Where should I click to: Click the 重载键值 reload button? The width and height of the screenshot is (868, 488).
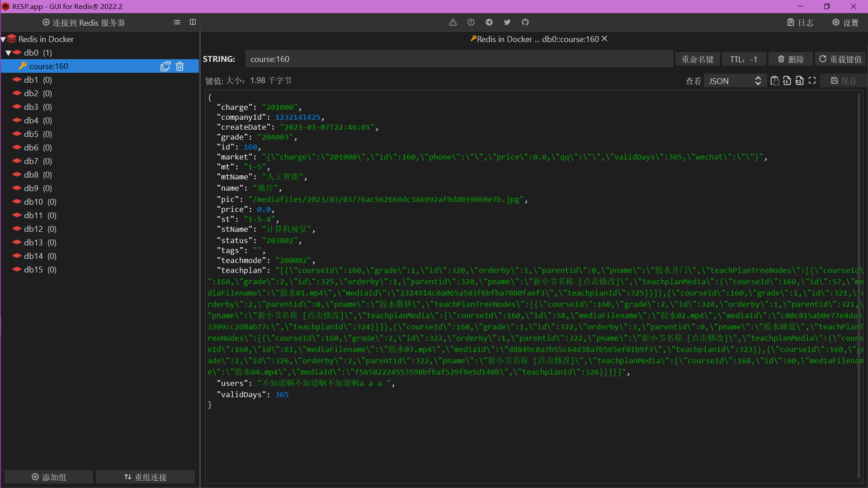click(840, 59)
